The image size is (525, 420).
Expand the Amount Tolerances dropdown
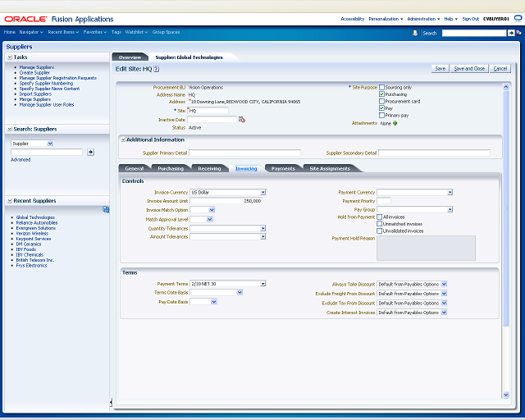pos(263,237)
